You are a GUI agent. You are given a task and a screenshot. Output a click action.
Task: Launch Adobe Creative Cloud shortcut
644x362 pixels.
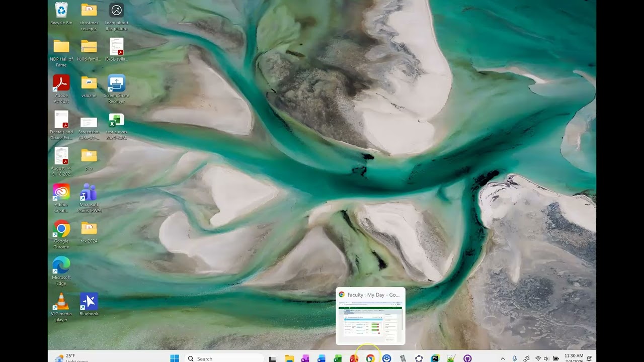[x=61, y=198]
